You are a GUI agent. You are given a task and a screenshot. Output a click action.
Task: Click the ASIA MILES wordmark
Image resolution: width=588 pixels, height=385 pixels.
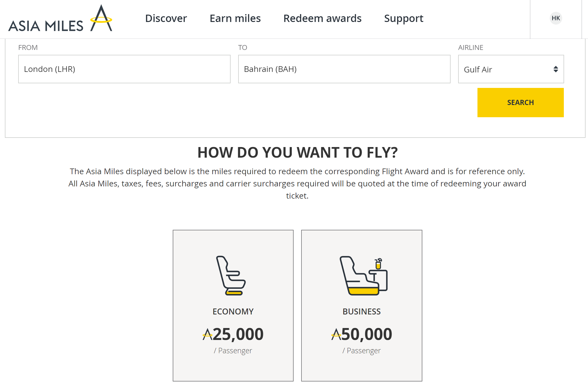pos(46,26)
